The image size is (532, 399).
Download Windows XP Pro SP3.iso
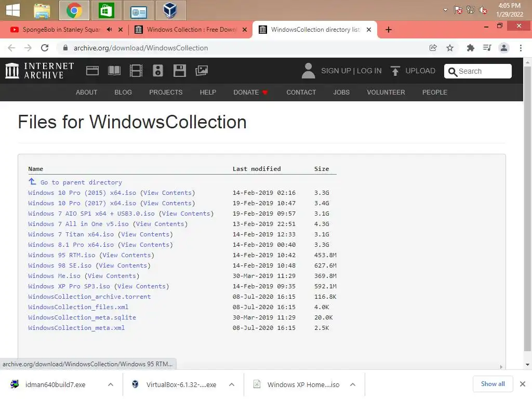pyautogui.click(x=69, y=286)
